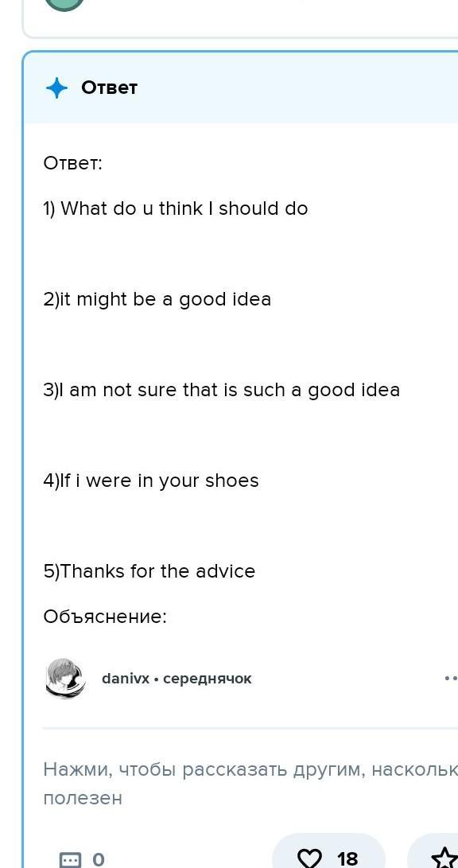Image resolution: width=458 pixels, height=868 pixels.
Task: Rate the answer with the star icon
Action: pos(445,858)
